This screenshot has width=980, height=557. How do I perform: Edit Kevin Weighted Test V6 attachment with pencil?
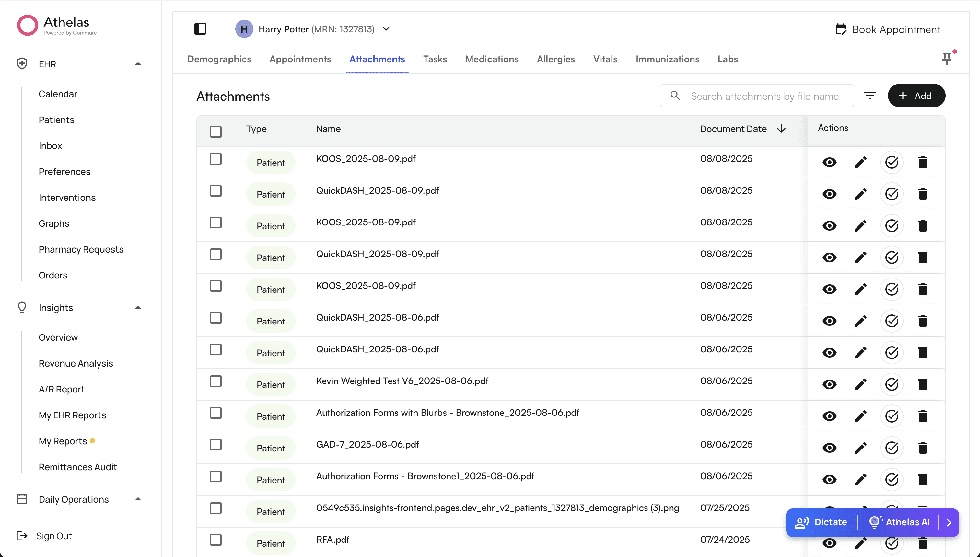click(860, 384)
